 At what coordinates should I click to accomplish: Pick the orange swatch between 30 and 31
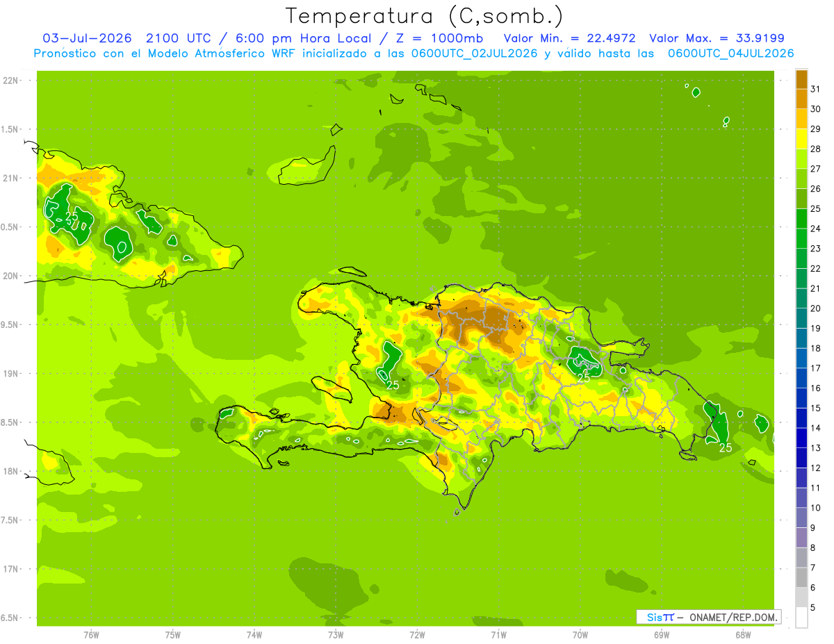tap(801, 99)
